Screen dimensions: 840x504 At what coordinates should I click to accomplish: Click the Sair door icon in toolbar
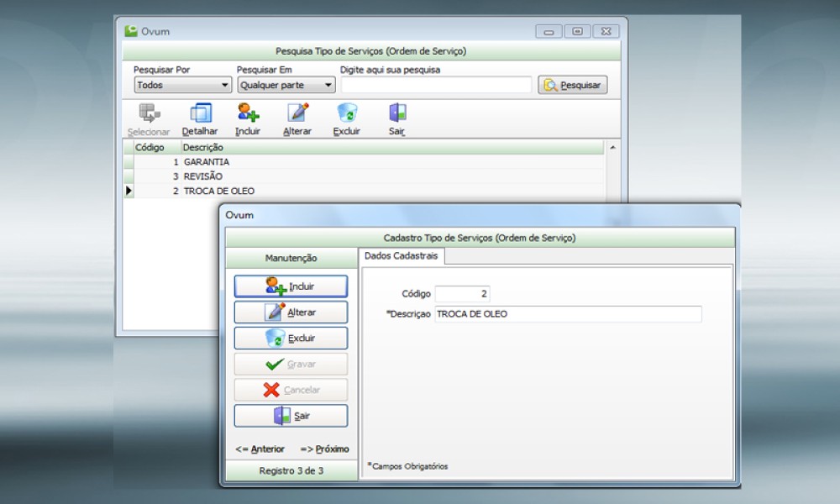click(x=397, y=113)
